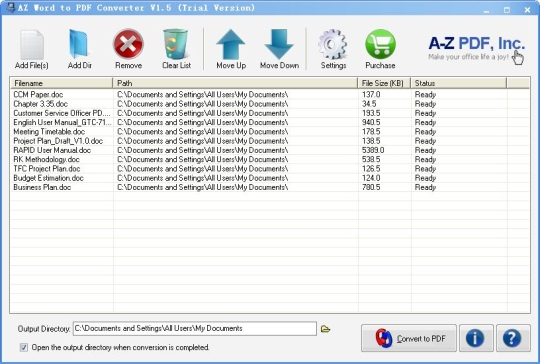540x364 pixels.
Task: Toggle open output directory when completed
Action: pos(24,347)
